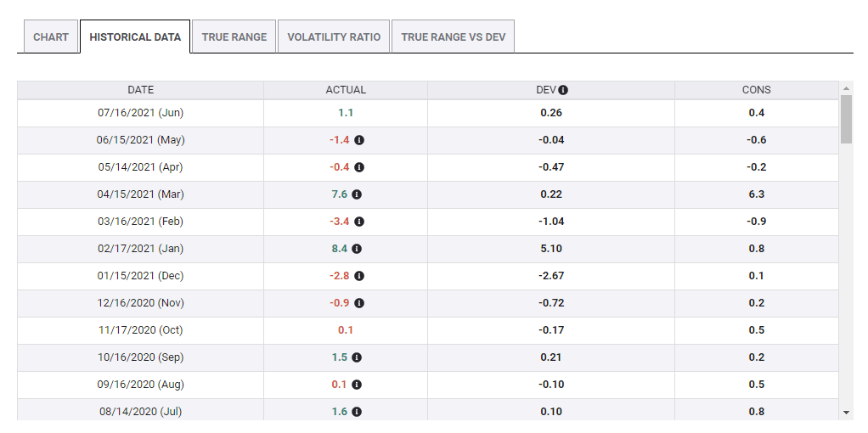The image size is (868, 433).
Task: Click info icon next to -1.4 actual value
Action: click(x=359, y=140)
